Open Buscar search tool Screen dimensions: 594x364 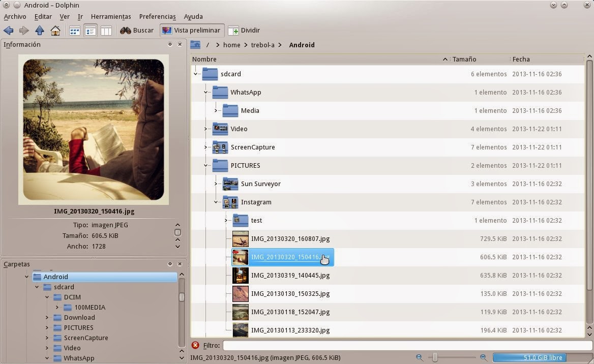pos(137,31)
